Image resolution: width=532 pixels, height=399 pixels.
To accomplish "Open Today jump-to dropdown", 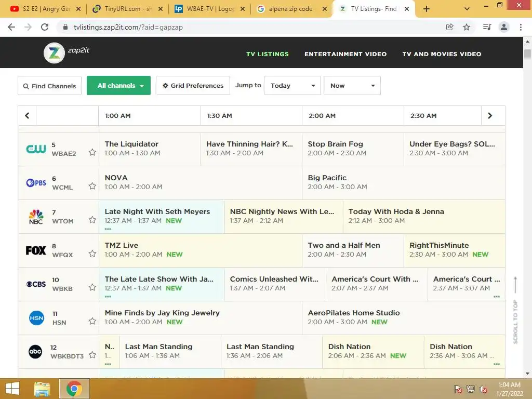I will coord(292,86).
